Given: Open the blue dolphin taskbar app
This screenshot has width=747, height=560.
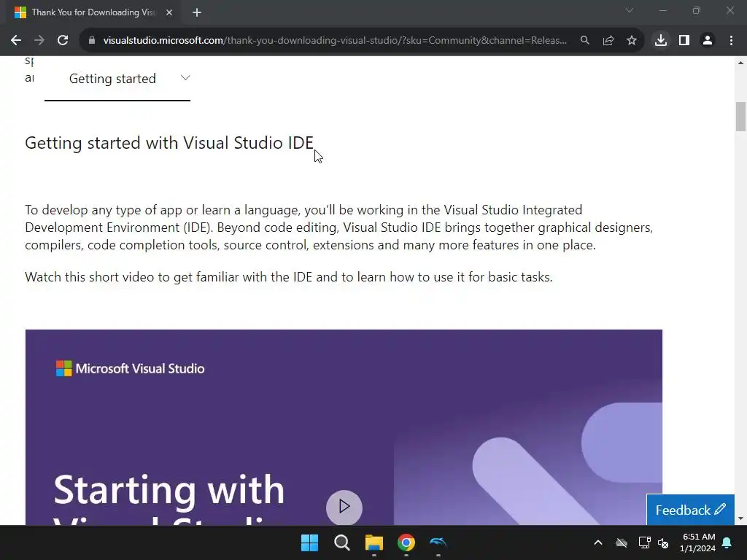Looking at the screenshot, I should (438, 542).
